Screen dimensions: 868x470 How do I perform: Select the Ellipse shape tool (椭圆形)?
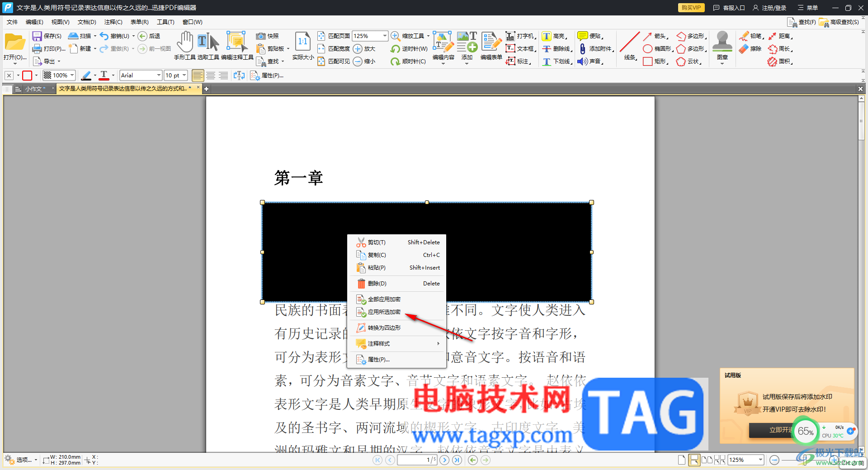tap(658, 49)
